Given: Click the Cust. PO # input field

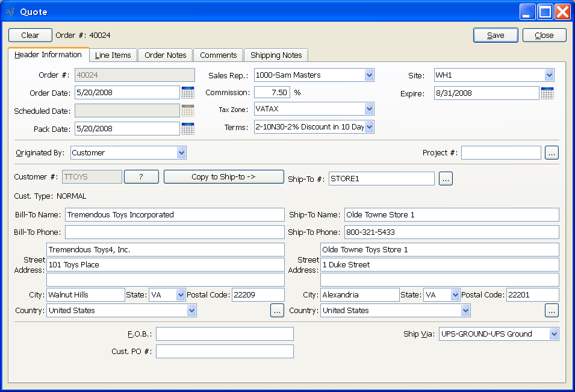Looking at the screenshot, I should (225, 352).
